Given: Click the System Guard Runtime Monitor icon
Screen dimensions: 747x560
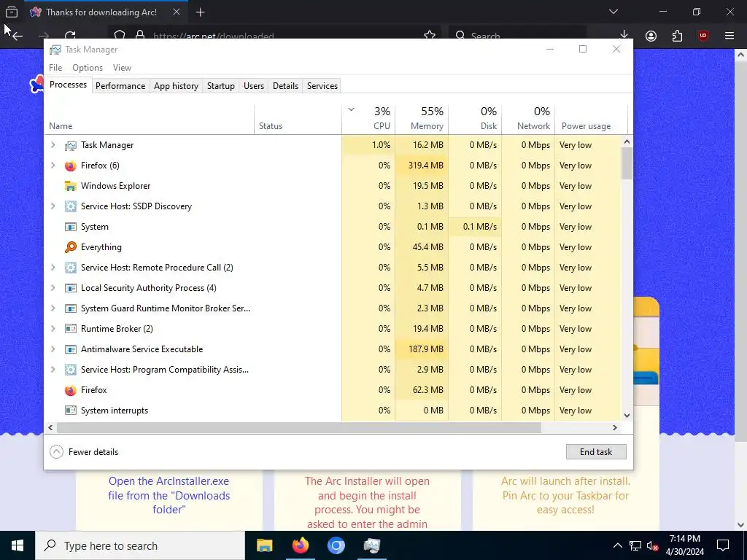Looking at the screenshot, I should click(x=71, y=308).
